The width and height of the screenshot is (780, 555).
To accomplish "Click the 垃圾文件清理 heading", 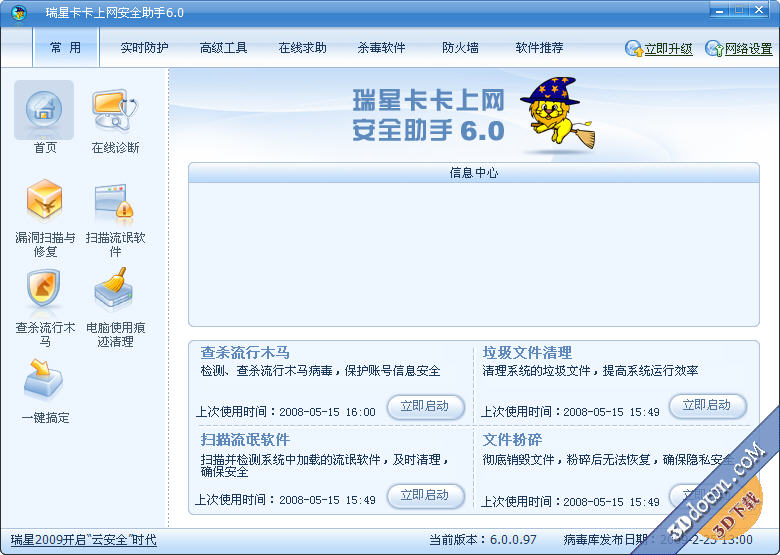I will (527, 353).
